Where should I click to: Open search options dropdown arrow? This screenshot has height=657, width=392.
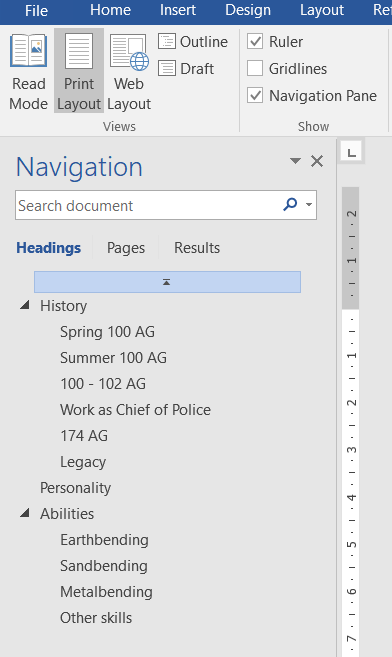pos(309,205)
